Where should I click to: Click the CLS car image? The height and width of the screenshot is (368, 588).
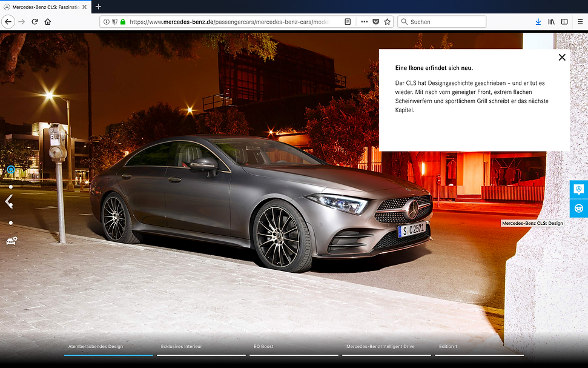[x=262, y=202]
